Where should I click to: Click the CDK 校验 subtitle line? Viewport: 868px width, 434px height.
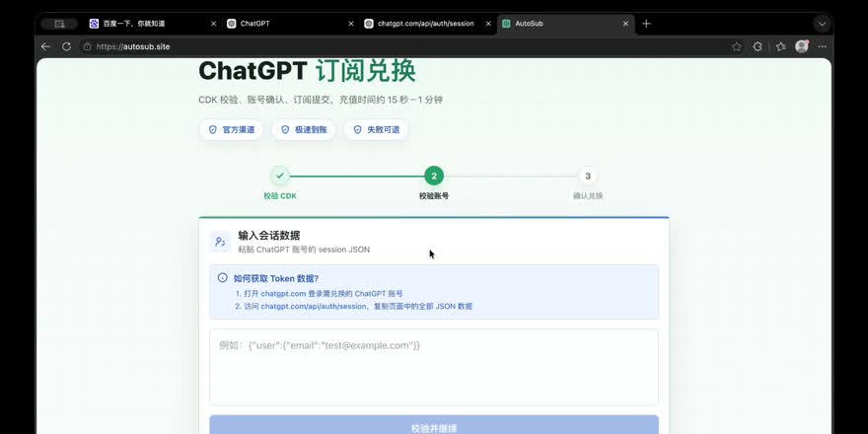[x=321, y=100]
